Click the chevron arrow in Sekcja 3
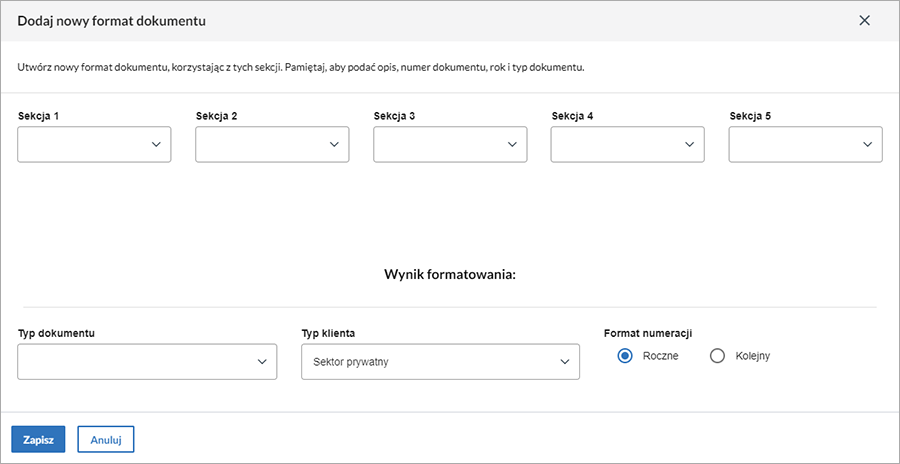Image resolution: width=900 pixels, height=464 pixels. (x=512, y=145)
